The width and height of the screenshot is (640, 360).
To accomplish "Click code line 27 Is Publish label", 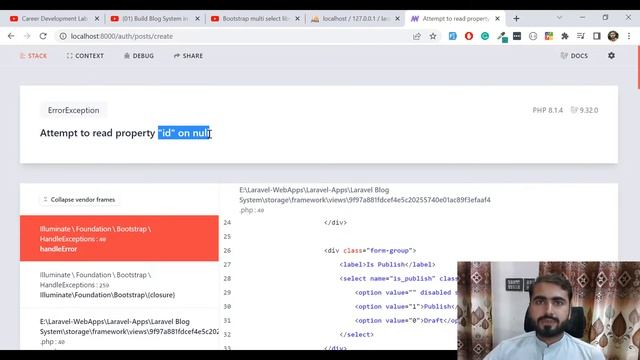I will pos(387,264).
